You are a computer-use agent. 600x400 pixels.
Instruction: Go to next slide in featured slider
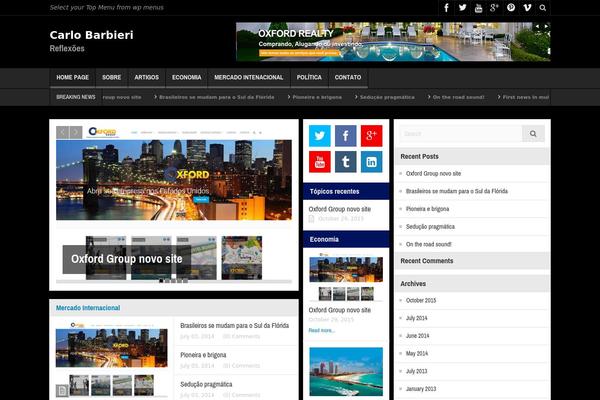[76, 132]
